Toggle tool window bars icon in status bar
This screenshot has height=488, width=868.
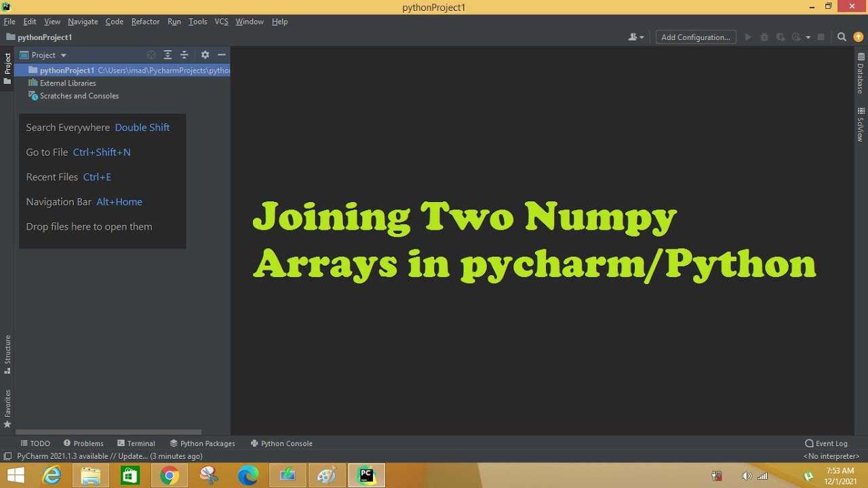(x=7, y=456)
